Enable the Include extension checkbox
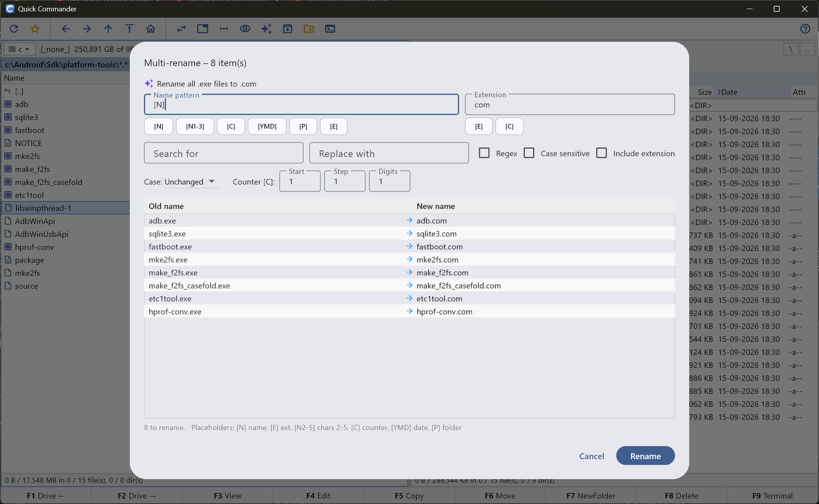The height and width of the screenshot is (504, 819). tap(601, 153)
